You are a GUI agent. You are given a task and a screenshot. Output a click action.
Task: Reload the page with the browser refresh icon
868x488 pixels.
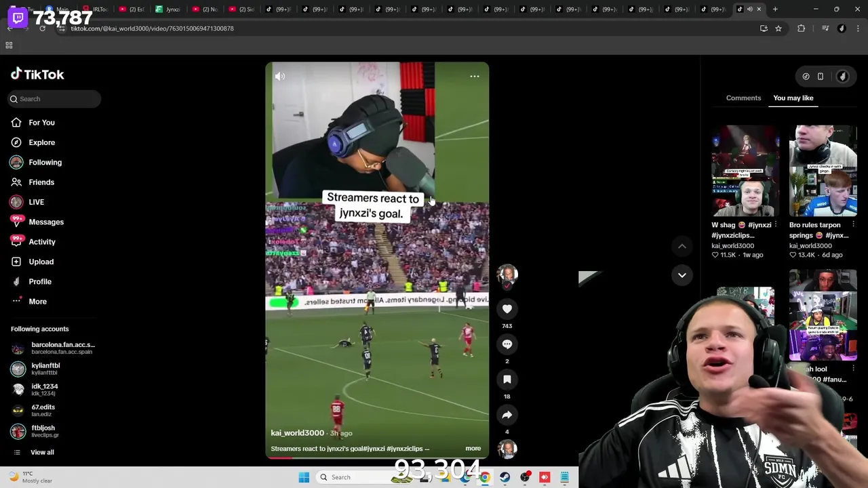coord(42,28)
